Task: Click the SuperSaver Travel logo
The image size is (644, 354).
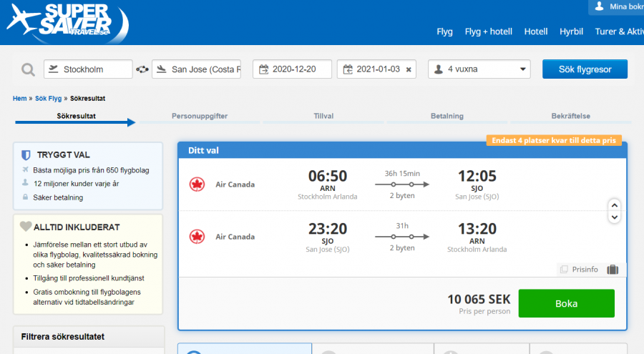Action: [x=68, y=23]
